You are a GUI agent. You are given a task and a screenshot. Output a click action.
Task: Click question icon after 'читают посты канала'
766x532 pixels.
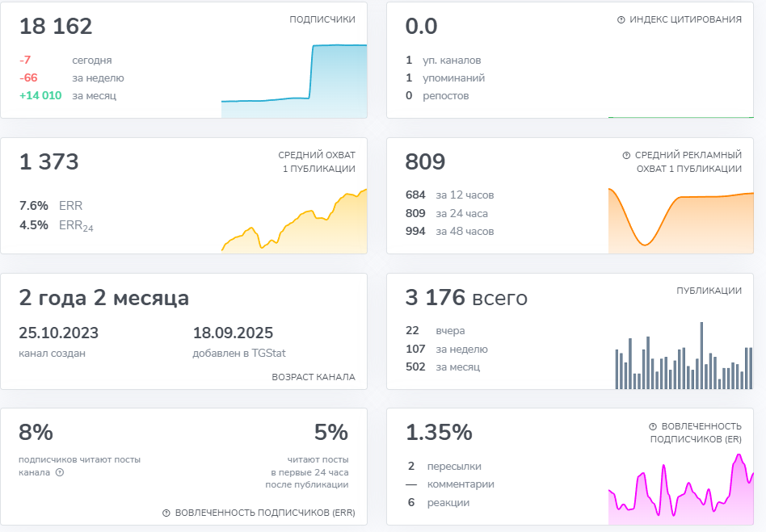point(60,472)
